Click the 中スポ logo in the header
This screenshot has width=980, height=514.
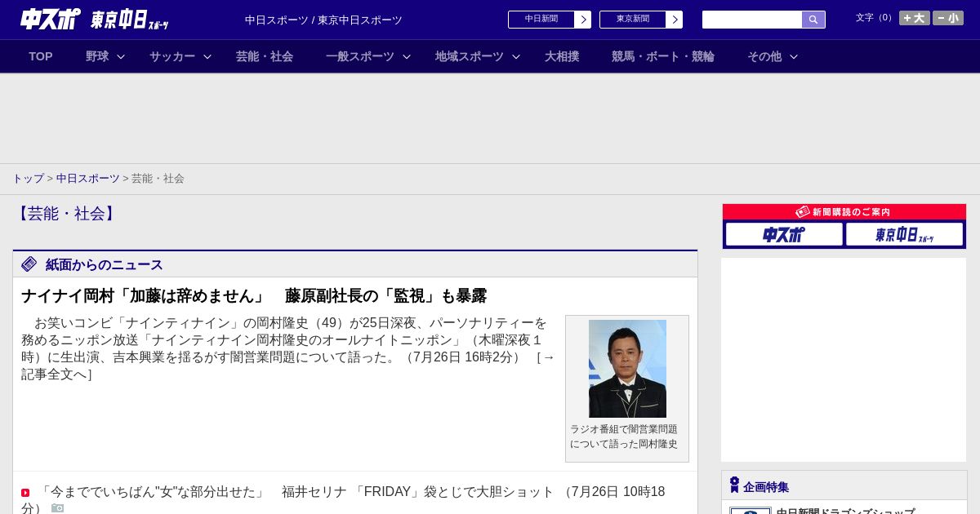pos(51,19)
